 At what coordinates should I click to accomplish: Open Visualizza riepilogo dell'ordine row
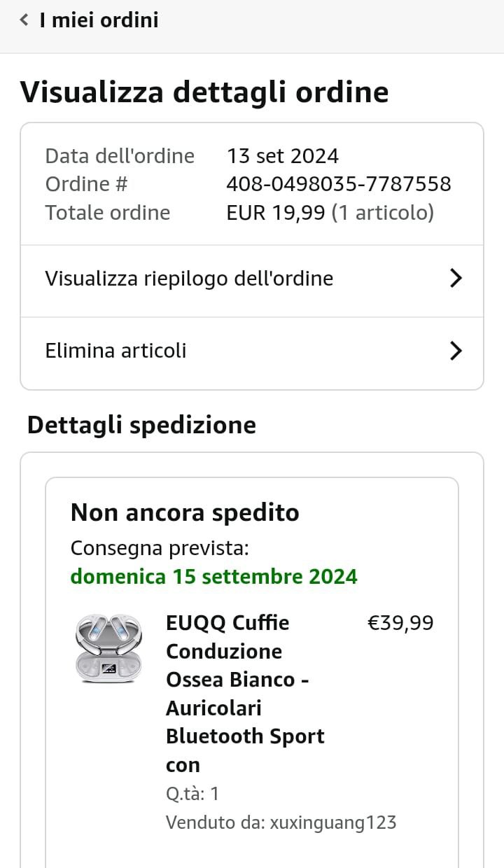(189, 279)
